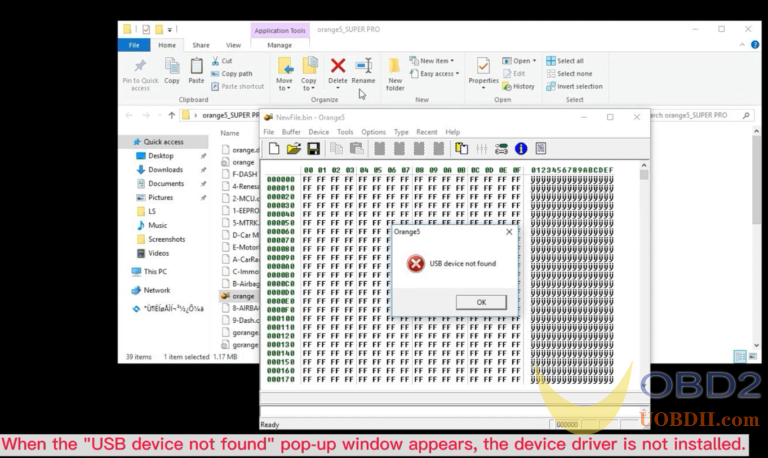Open the Device menu in Orange5
768x458 pixels.
(318, 132)
